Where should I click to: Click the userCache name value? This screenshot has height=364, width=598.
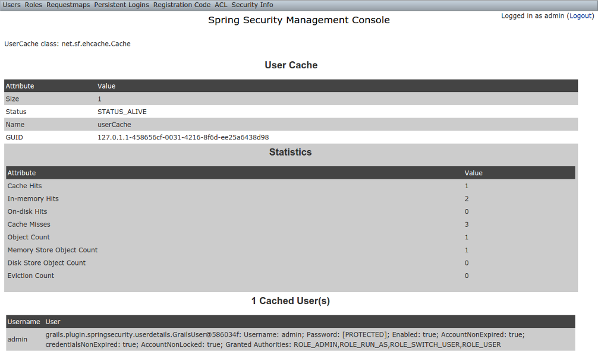(114, 124)
